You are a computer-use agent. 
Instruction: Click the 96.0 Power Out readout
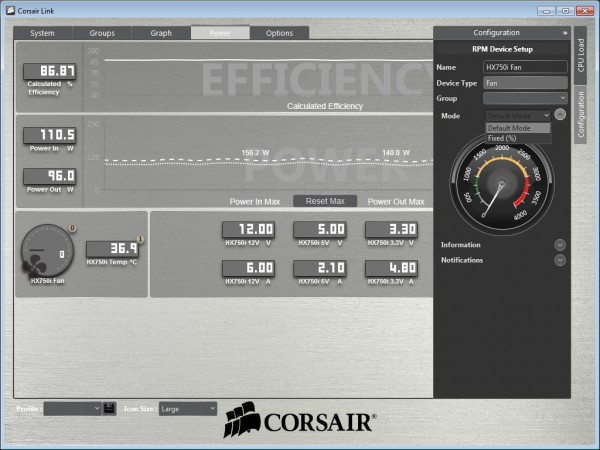pyautogui.click(x=50, y=176)
